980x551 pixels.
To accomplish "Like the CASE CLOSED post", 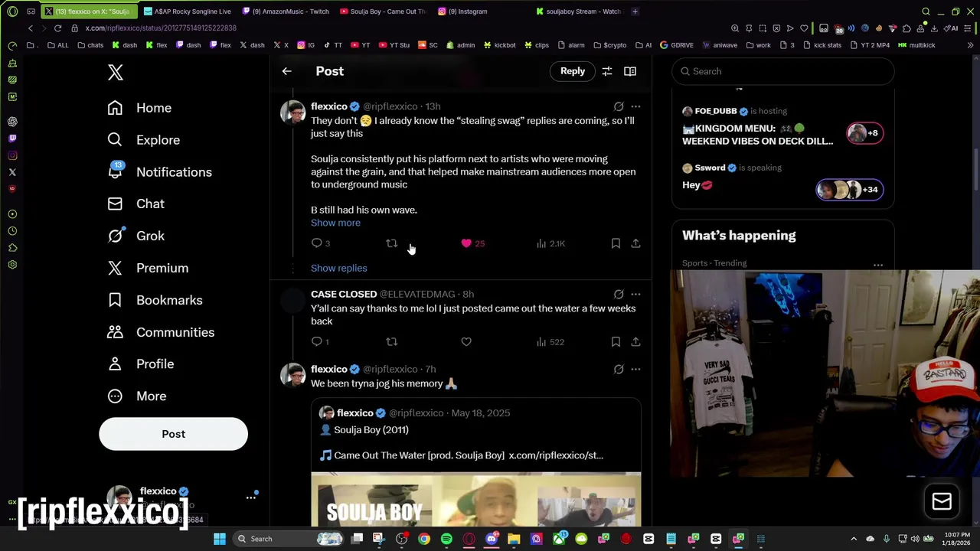I will (466, 342).
